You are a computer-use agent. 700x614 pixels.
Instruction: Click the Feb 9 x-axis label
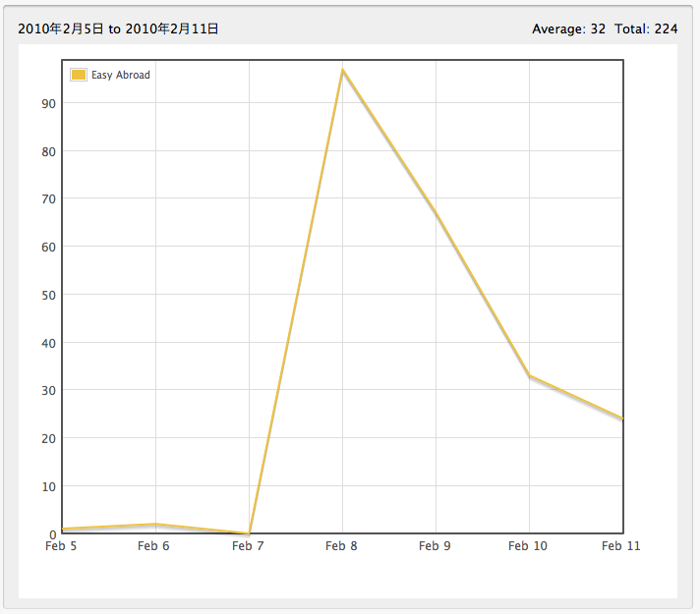tap(435, 546)
